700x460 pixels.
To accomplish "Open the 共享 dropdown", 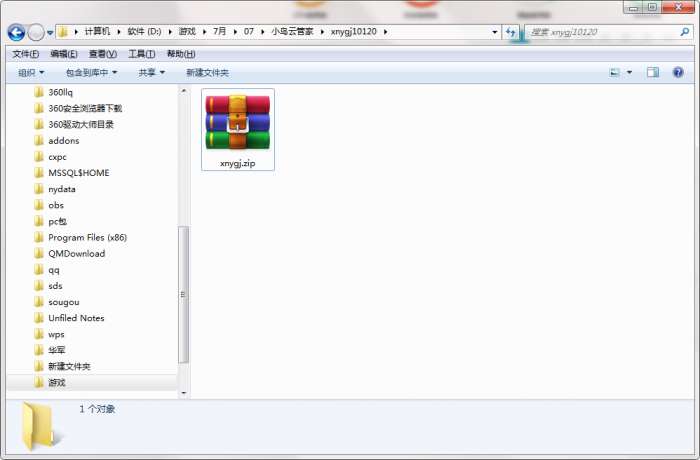I will (x=151, y=72).
